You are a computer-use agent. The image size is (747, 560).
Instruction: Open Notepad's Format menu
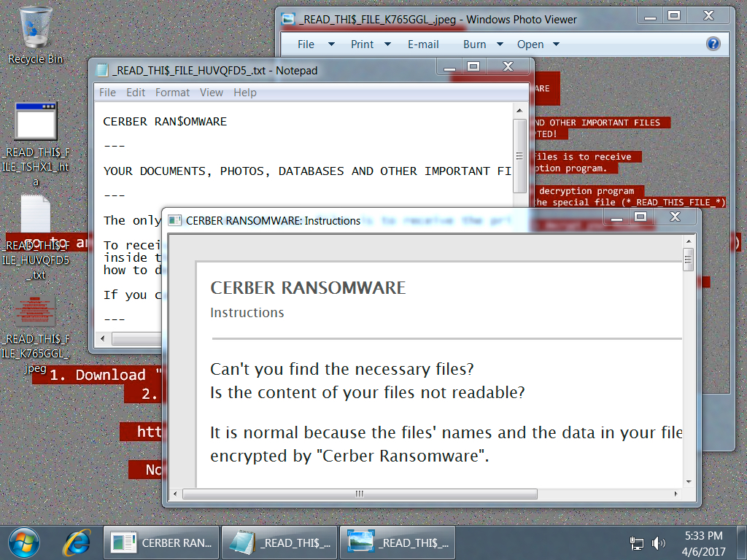tap(172, 93)
